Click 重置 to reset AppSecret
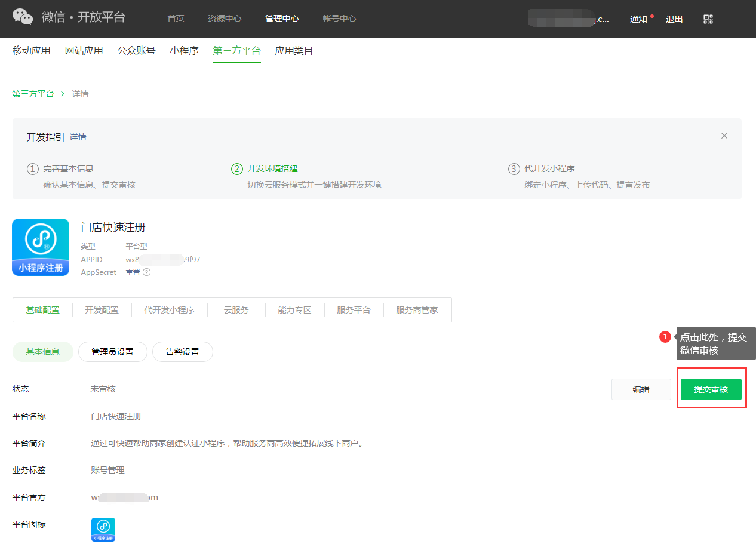 (133, 272)
